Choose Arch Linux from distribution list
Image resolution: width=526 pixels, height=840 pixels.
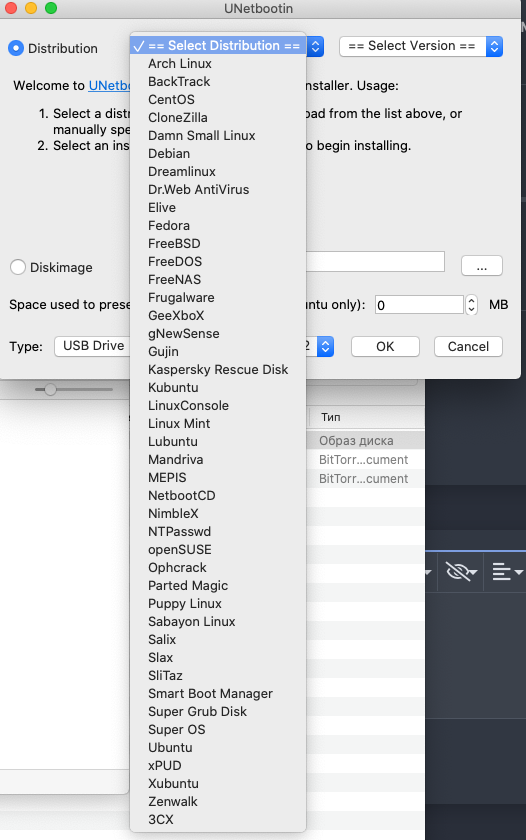click(218, 64)
